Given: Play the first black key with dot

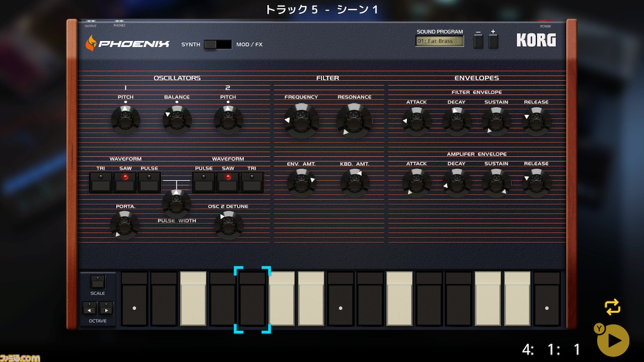Looking at the screenshot, I should [134, 299].
